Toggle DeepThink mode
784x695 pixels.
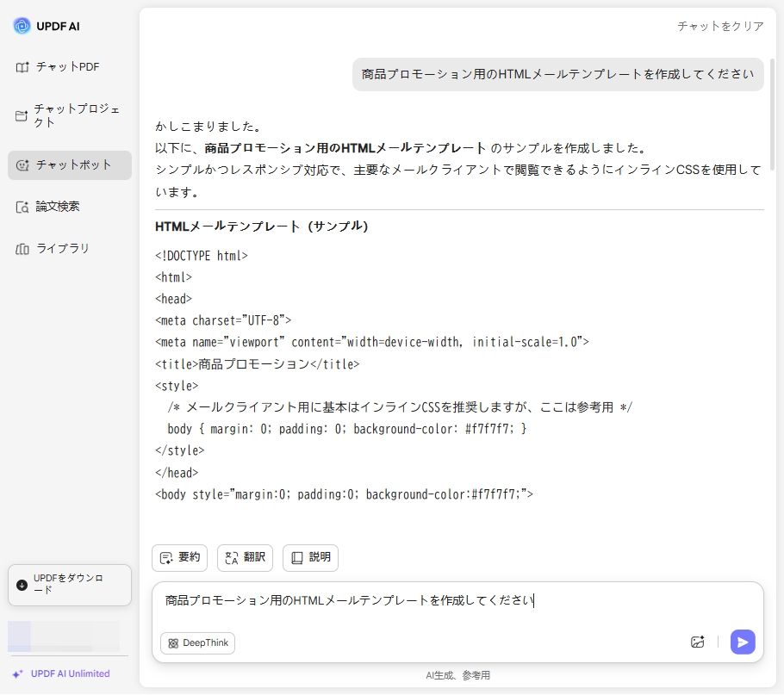tap(197, 643)
